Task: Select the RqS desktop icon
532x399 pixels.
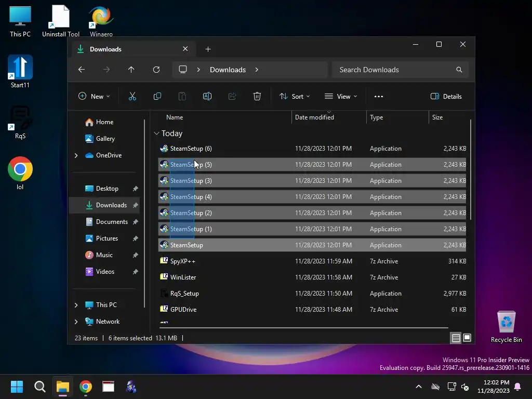Action: [x=20, y=123]
